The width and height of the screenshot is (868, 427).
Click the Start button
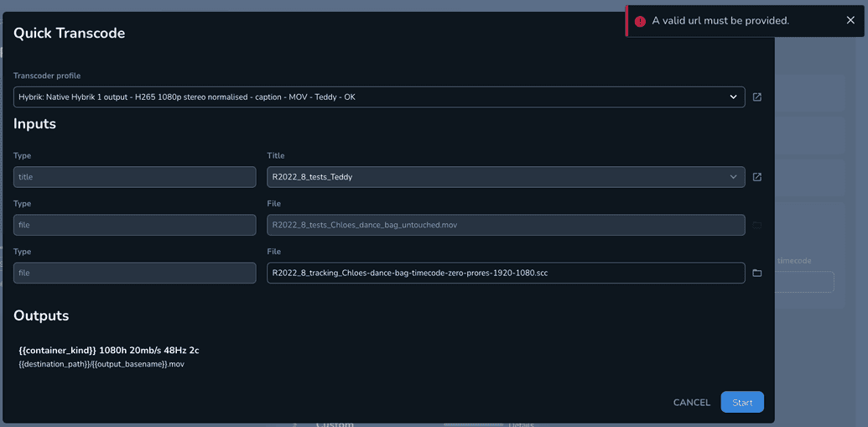[742, 402]
